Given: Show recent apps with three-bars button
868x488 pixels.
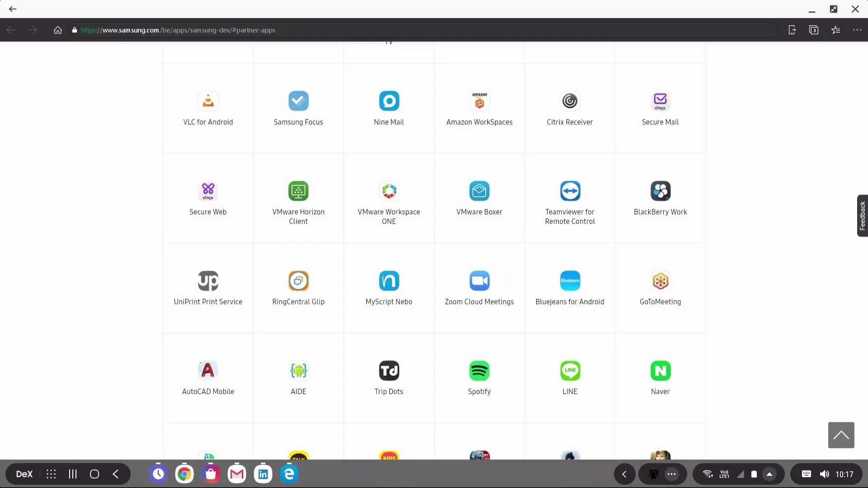Looking at the screenshot, I should tap(73, 474).
